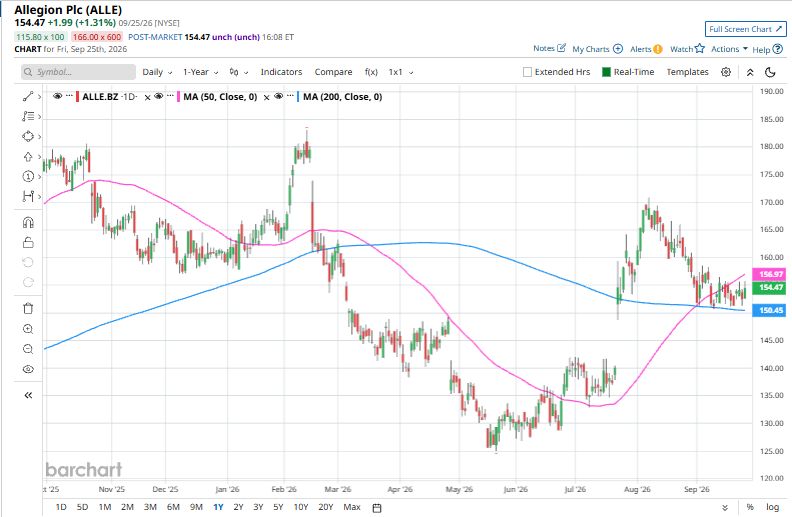
Task: Open chart settings gear icon
Action: pyautogui.click(x=726, y=72)
